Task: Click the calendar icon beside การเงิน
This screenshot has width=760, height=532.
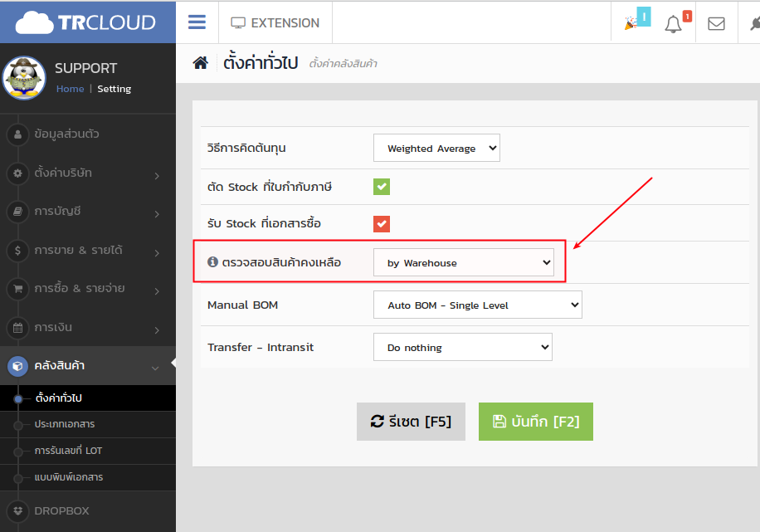Action: [18, 328]
